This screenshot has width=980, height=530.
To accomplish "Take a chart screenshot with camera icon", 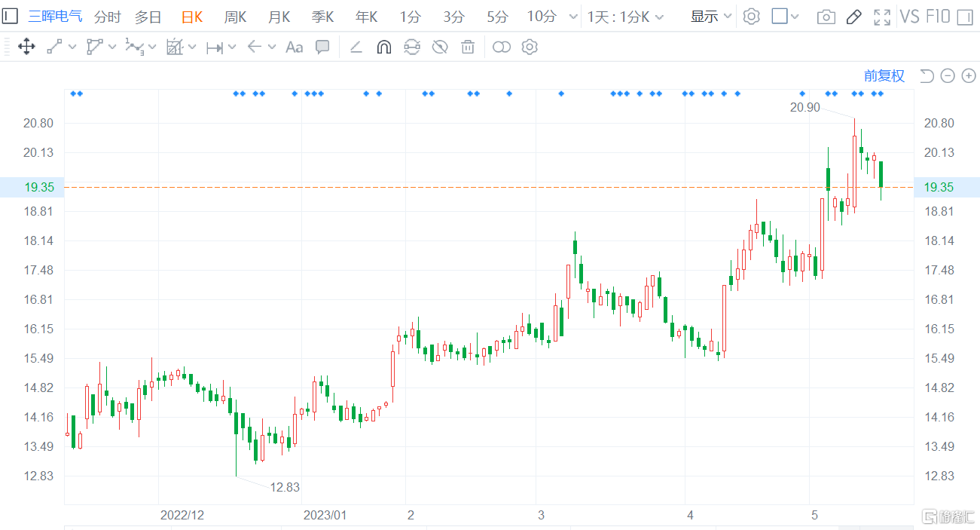I will [x=826, y=17].
